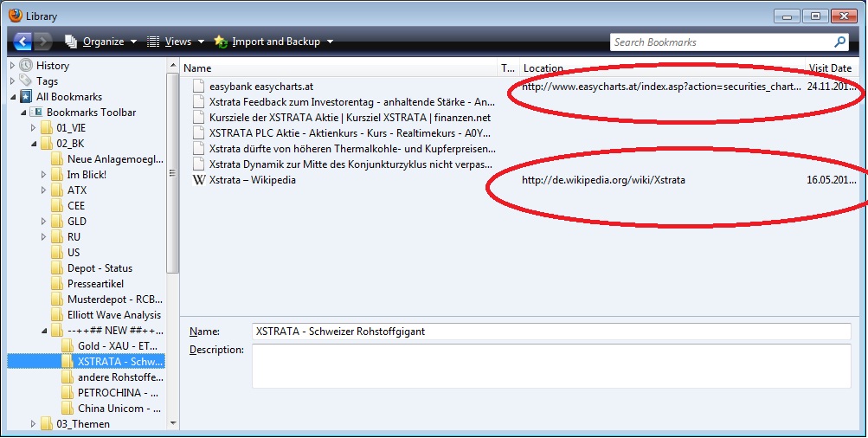Select the US folder
The image size is (868, 438).
(74, 253)
